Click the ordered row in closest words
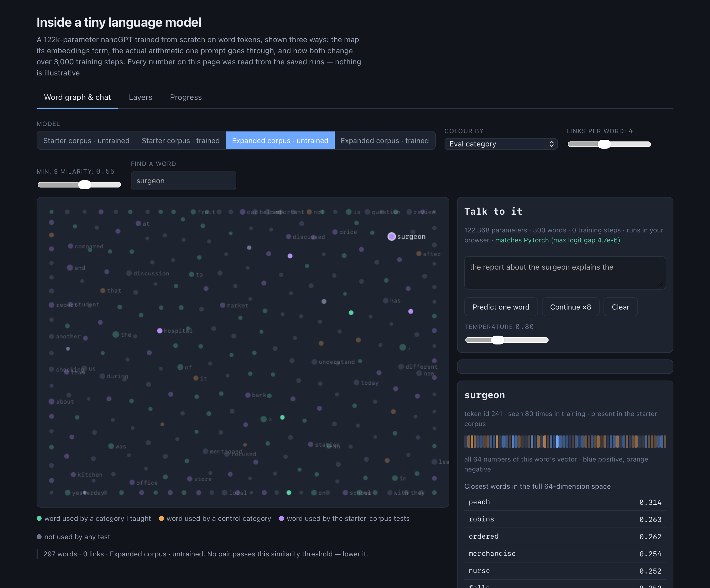Image resolution: width=710 pixels, height=588 pixels. [565, 536]
